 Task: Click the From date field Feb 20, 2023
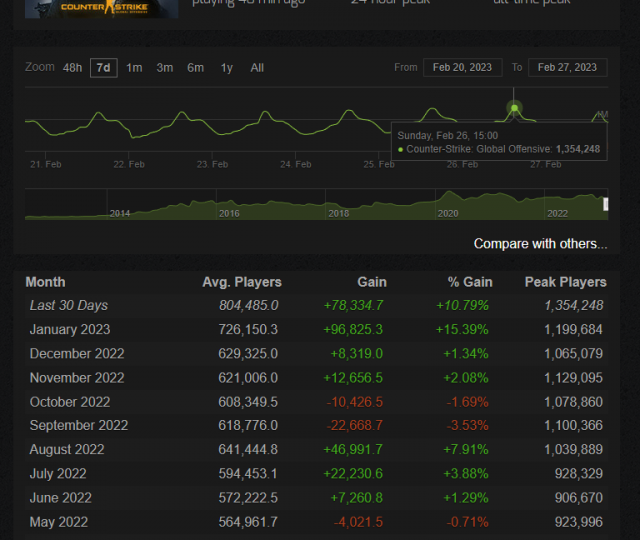462,68
